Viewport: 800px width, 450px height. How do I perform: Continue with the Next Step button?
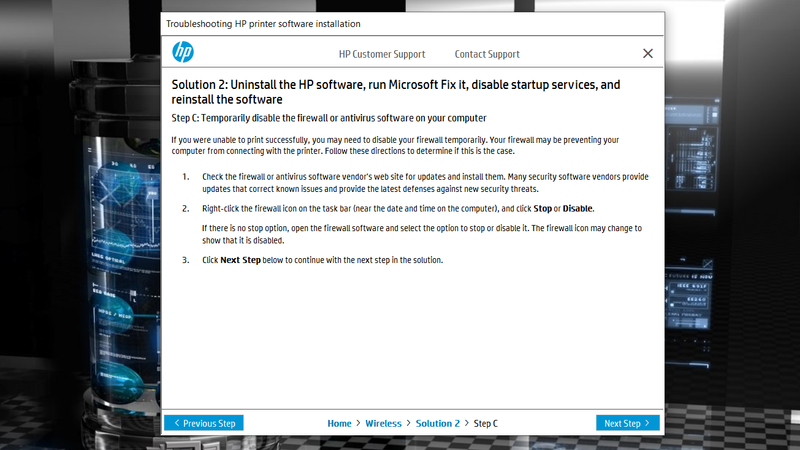pyautogui.click(x=628, y=423)
